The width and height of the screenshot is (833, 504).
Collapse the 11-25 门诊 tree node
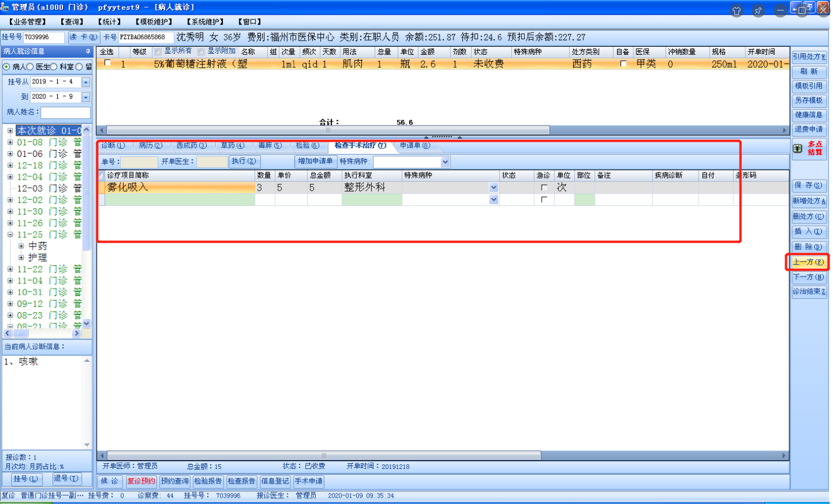(10, 235)
